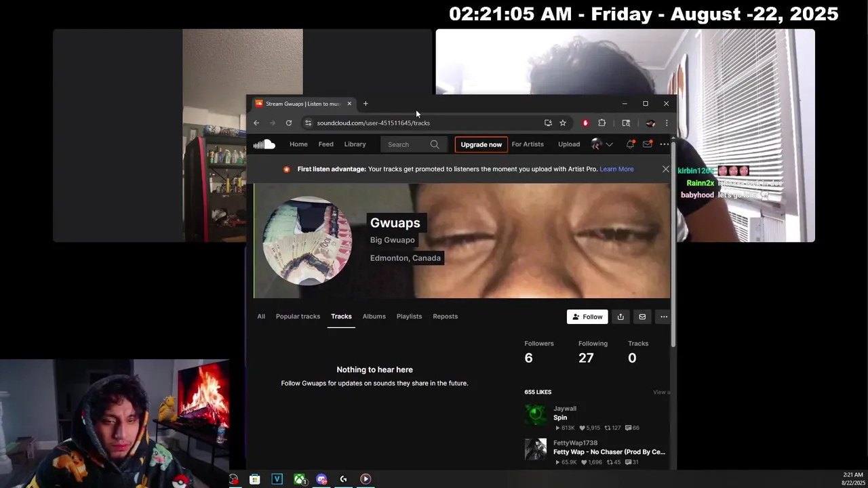Image resolution: width=868 pixels, height=488 pixels.
Task: Open the 655 LIKES heading
Action: click(538, 392)
